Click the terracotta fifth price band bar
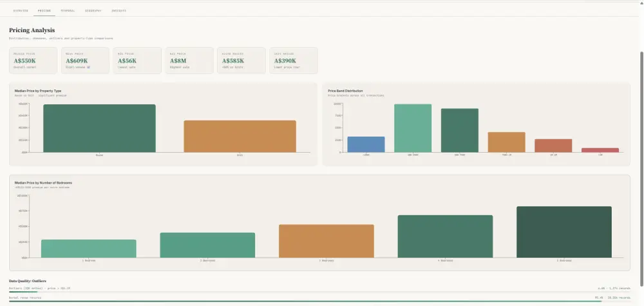 (x=553, y=146)
